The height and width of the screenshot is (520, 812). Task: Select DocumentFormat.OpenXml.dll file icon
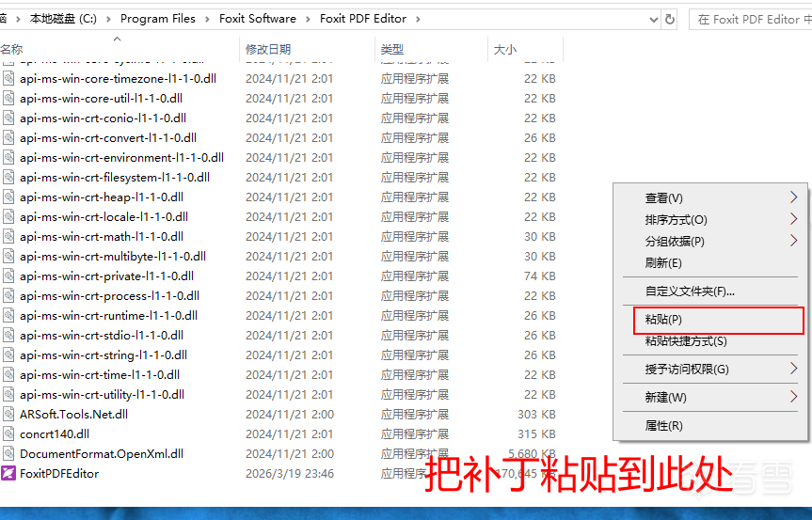coord(8,454)
